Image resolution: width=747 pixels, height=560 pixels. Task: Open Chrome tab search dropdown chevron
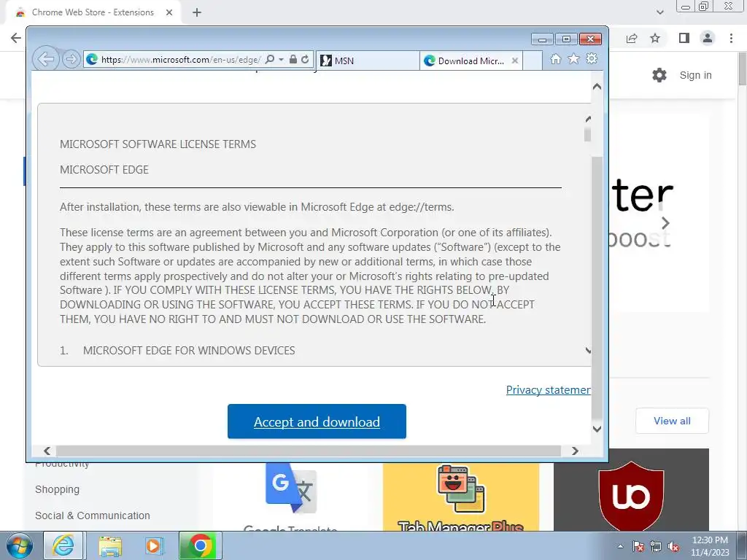click(659, 12)
